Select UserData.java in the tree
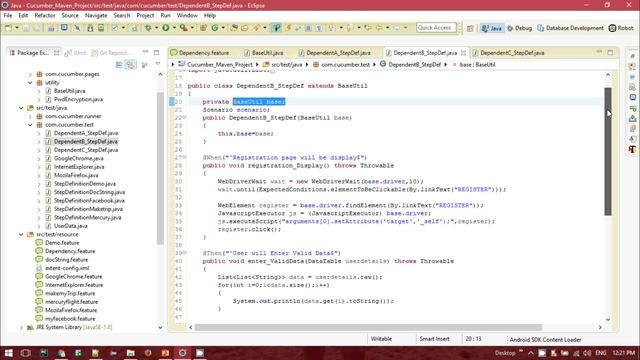640x360 pixels. [x=71, y=226]
